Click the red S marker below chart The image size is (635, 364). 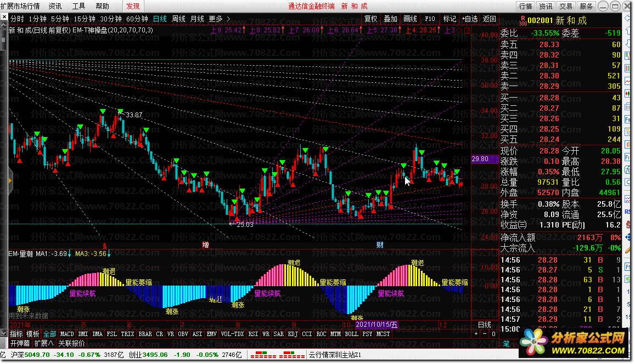coord(105,246)
